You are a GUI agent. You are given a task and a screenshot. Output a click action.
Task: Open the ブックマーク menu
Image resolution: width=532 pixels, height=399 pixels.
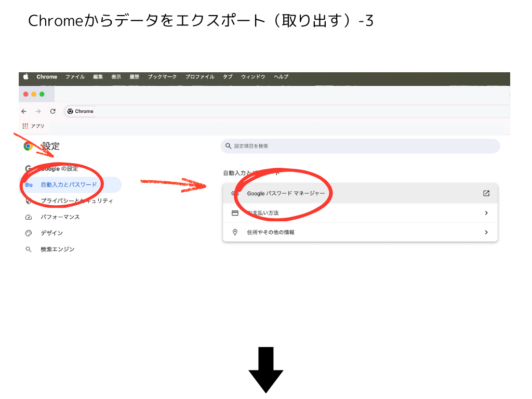162,77
